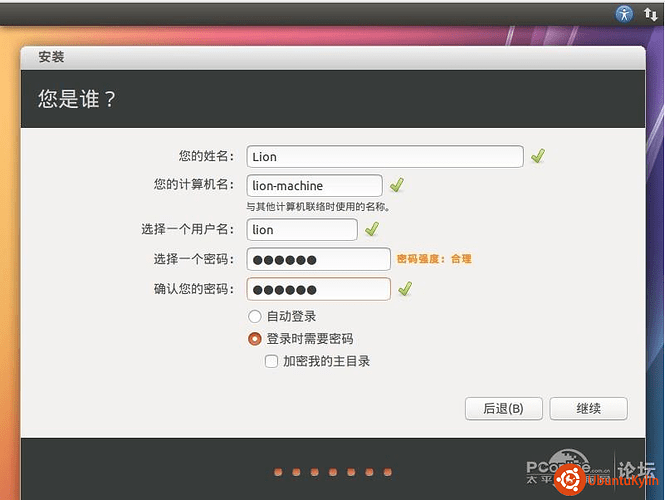Image resolution: width=665 pixels, height=500 pixels.
Task: Focus the choose password field
Action: tap(319, 259)
